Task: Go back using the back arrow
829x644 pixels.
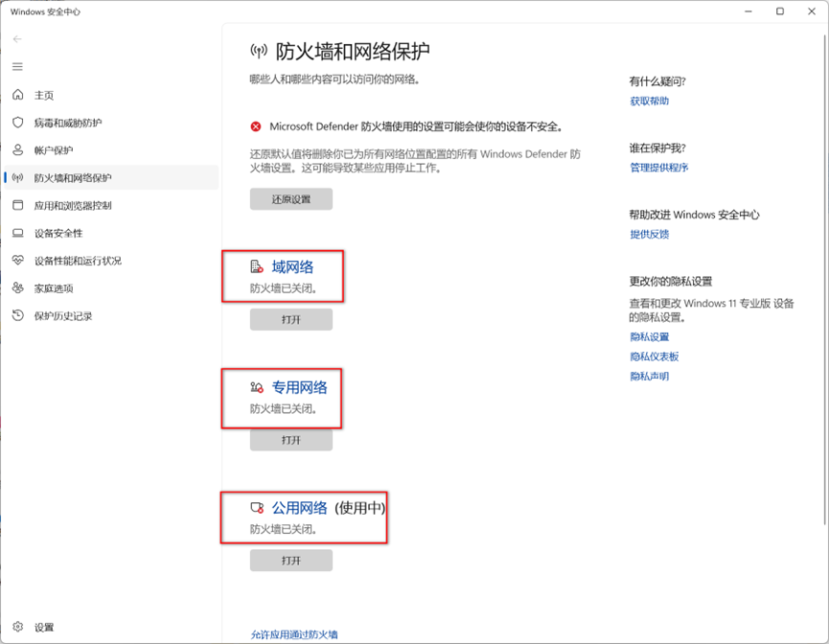Action: point(17,39)
